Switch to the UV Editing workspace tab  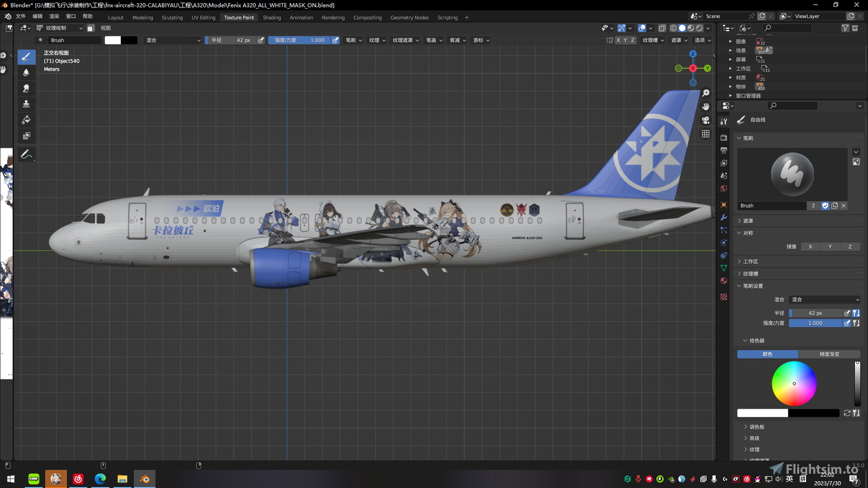203,17
